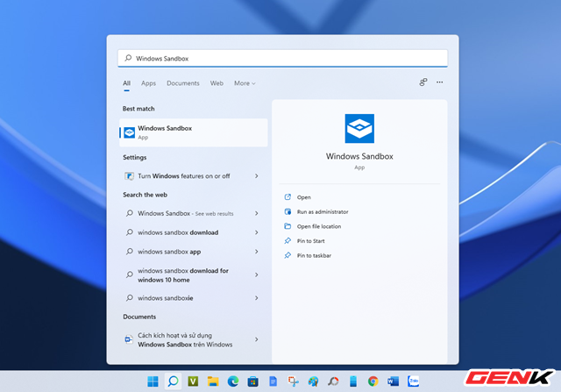Open Microsoft Store from the taskbar

click(253, 381)
